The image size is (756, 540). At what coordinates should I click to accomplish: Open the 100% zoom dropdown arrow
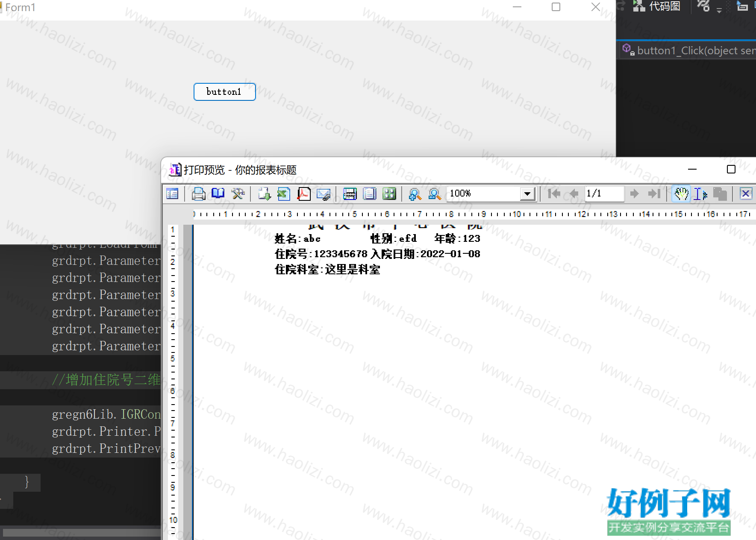[x=528, y=194]
